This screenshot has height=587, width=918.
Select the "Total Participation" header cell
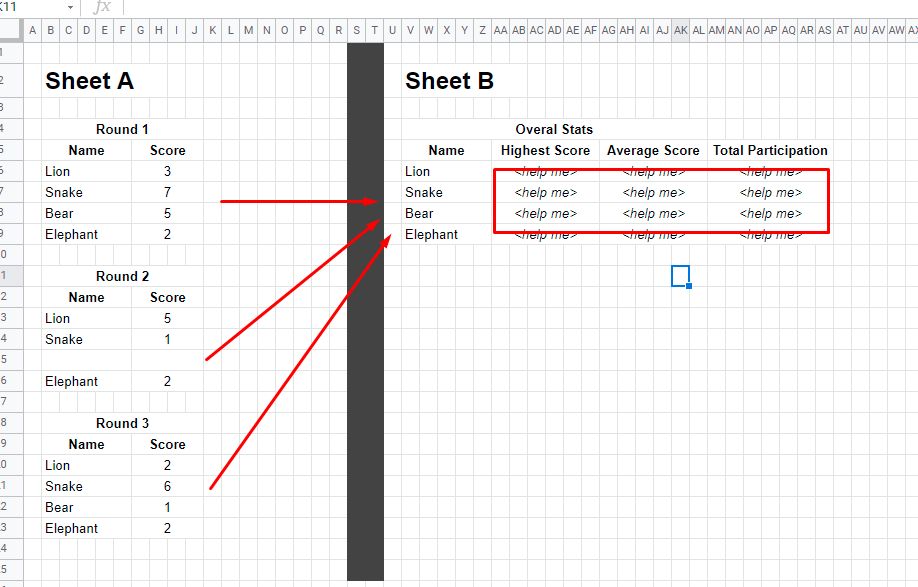770,150
